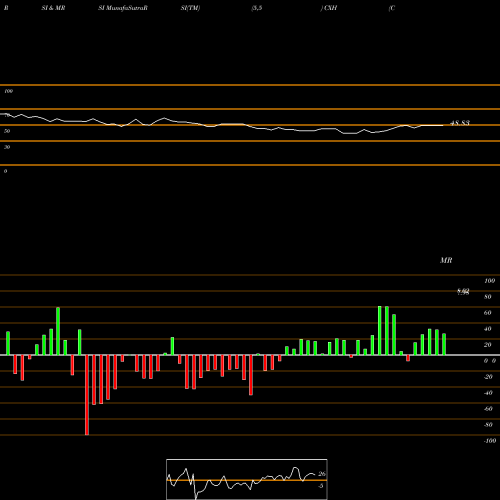Click the MR axis '-100' label
The height and width of the screenshot is (500, 500).
click(490, 441)
